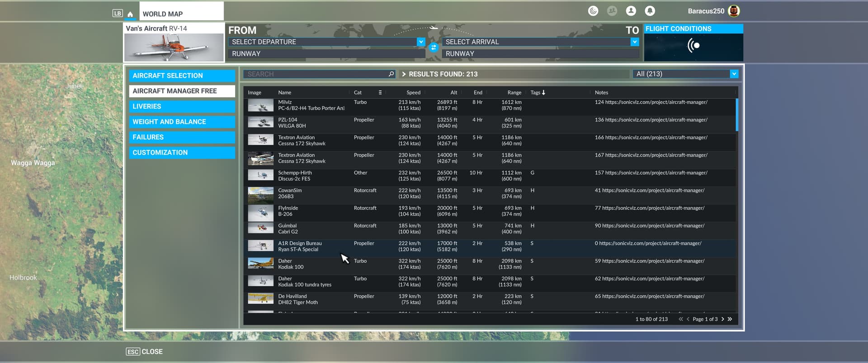Swap departure and arrival airports
868x363 pixels.
click(x=434, y=47)
